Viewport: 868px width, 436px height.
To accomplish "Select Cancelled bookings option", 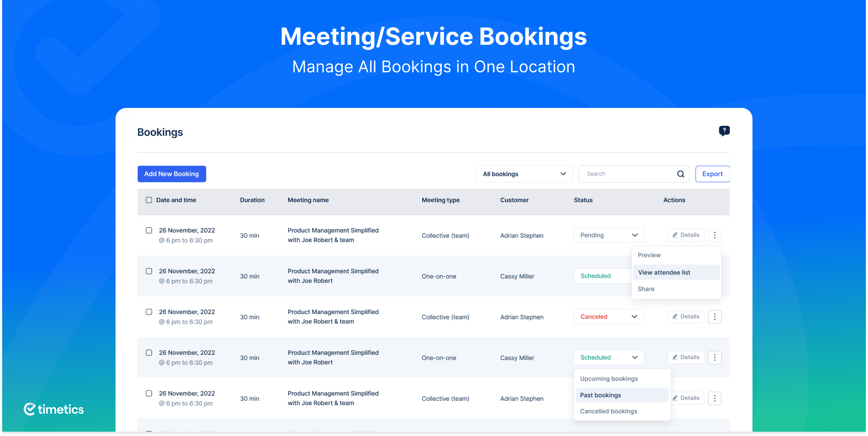I will click(x=622, y=411).
